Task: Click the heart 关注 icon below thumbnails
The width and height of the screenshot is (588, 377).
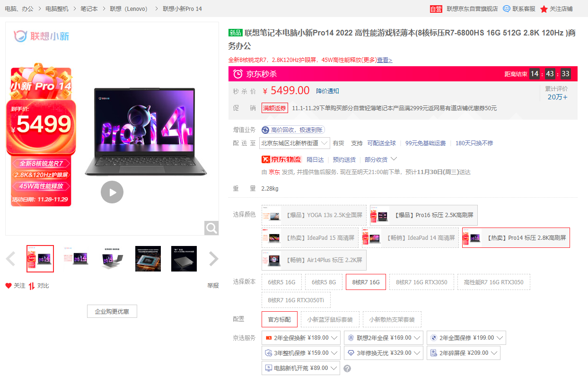Action: click(x=9, y=286)
